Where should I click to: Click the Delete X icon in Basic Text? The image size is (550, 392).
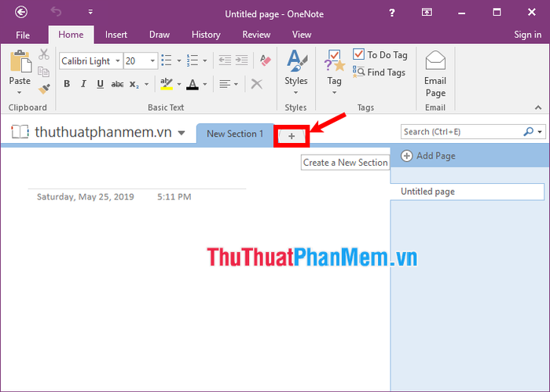(x=257, y=84)
